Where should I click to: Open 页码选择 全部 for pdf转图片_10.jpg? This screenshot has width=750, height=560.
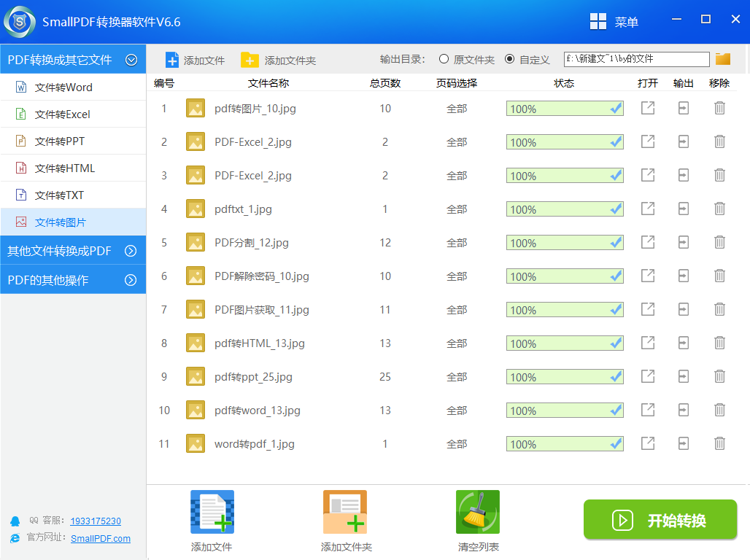click(457, 109)
